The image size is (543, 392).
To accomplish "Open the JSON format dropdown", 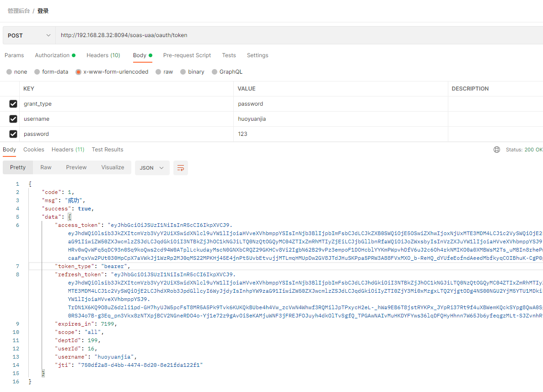I will point(152,168).
